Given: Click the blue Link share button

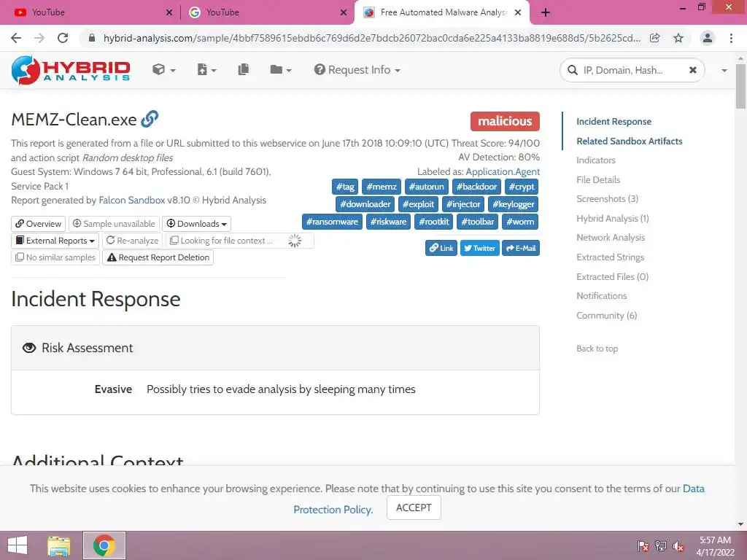Looking at the screenshot, I should 441,248.
